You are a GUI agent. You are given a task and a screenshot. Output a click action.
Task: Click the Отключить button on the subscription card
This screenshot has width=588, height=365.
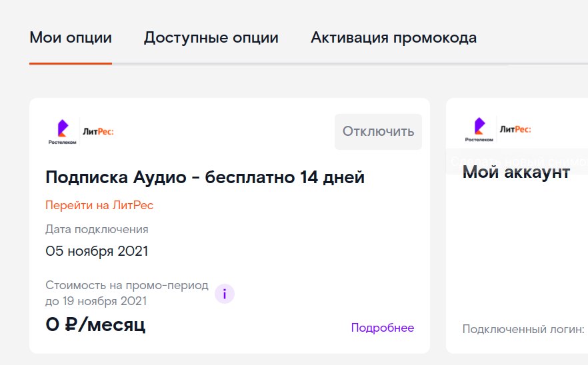(378, 131)
